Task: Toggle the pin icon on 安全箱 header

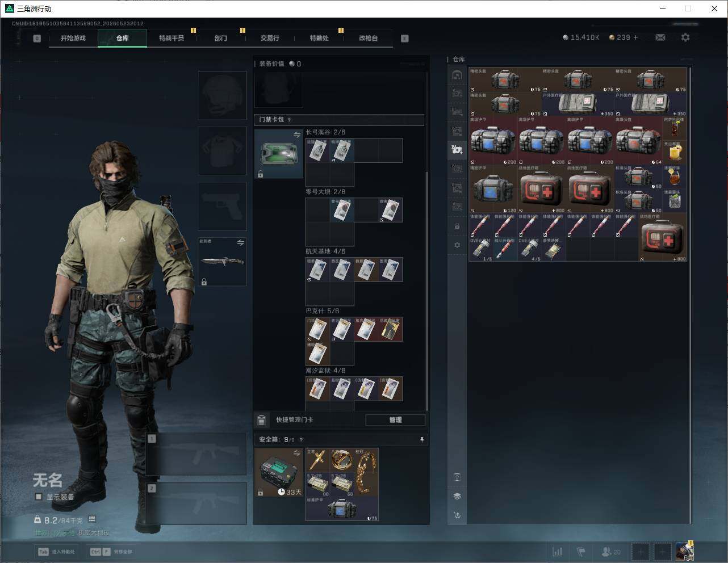Action: click(x=421, y=439)
